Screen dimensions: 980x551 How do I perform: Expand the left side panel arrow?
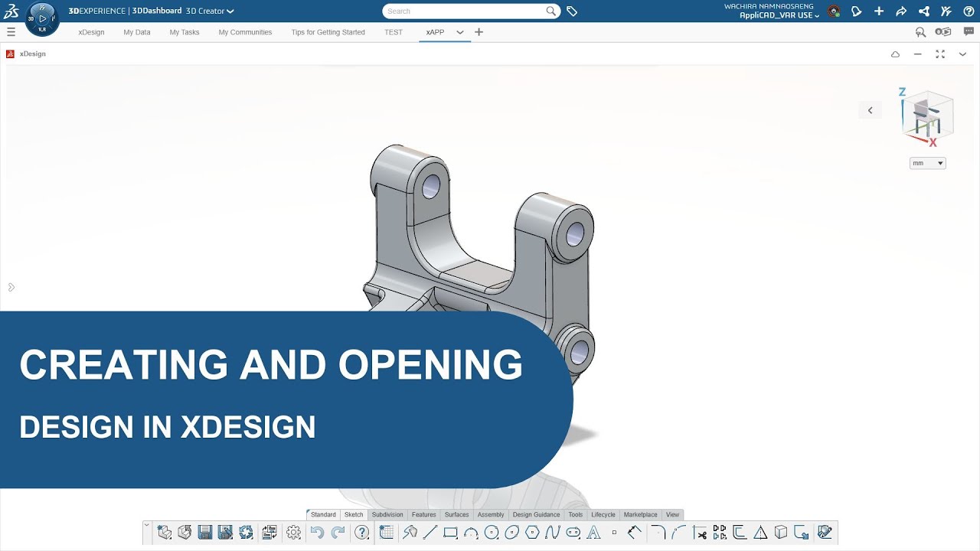(x=11, y=288)
